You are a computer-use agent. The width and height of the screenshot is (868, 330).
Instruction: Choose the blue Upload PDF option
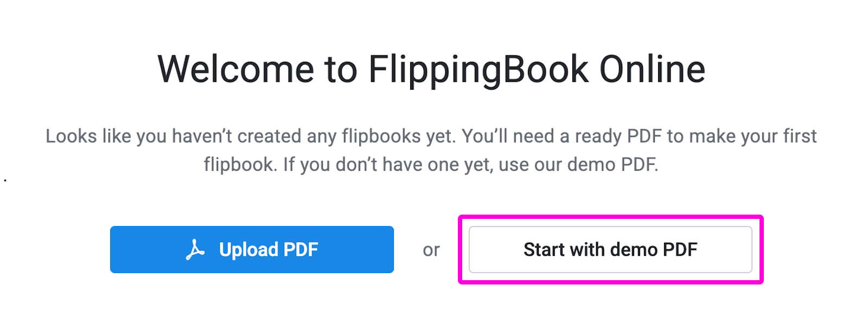point(252,249)
